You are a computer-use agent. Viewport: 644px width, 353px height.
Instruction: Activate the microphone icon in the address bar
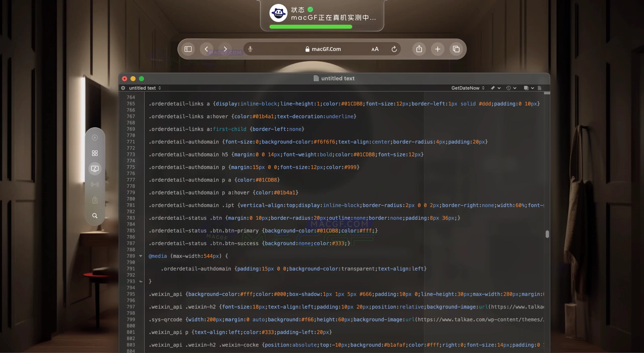coord(250,49)
